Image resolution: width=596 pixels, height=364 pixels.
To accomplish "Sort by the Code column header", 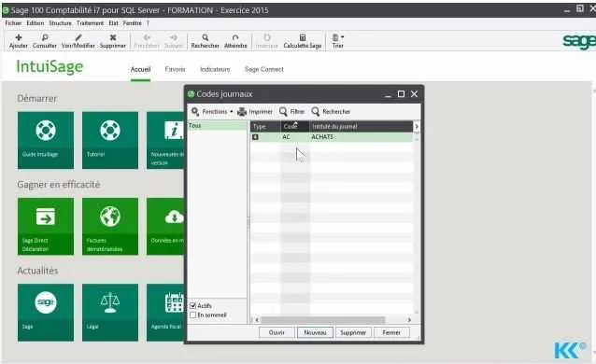I will 295,127.
